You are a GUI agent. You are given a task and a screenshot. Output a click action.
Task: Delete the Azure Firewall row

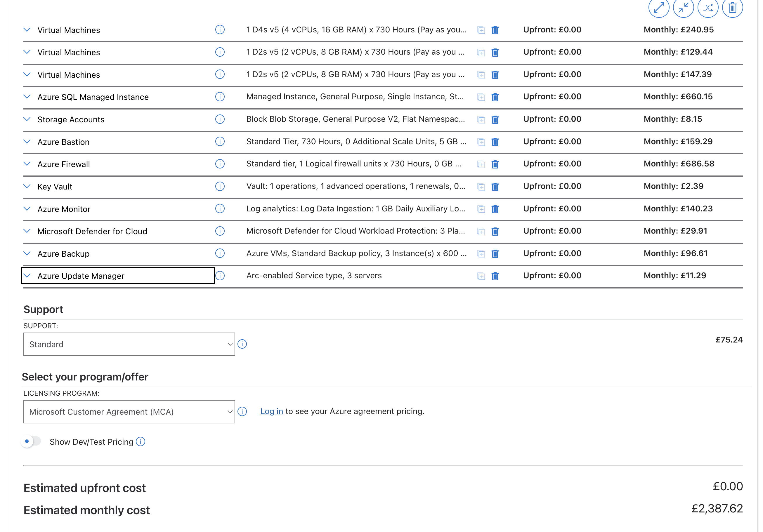pyautogui.click(x=495, y=164)
